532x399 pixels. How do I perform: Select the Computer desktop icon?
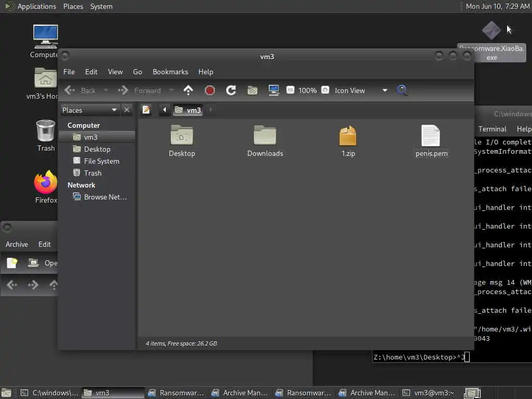click(x=45, y=42)
